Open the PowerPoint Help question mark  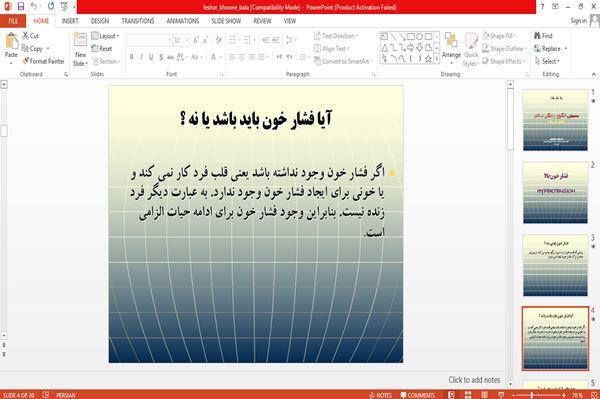(542, 6)
